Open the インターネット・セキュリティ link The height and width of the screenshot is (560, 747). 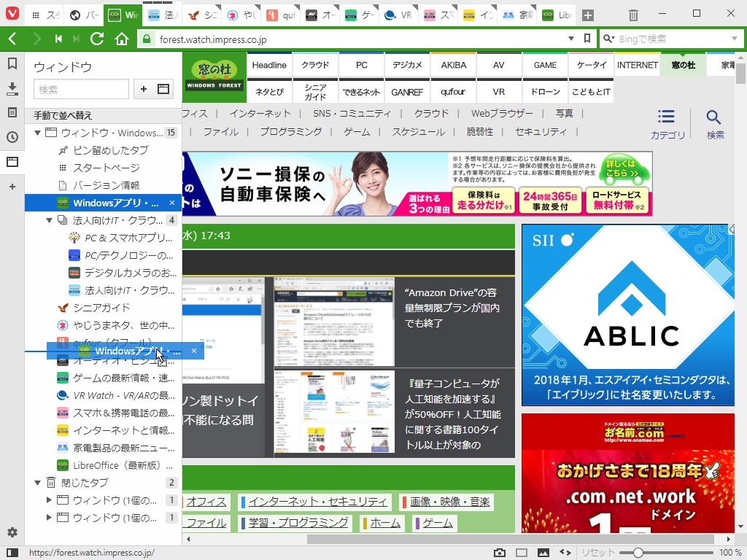pos(318,501)
